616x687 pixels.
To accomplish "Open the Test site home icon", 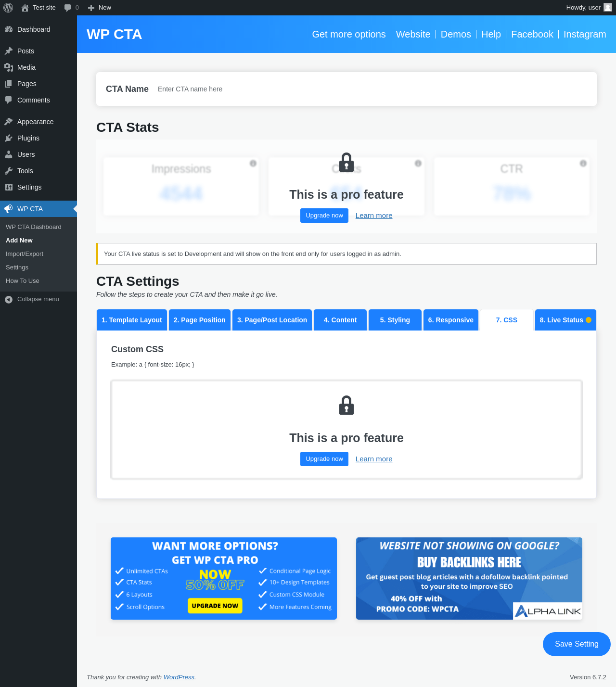I will click(25, 8).
